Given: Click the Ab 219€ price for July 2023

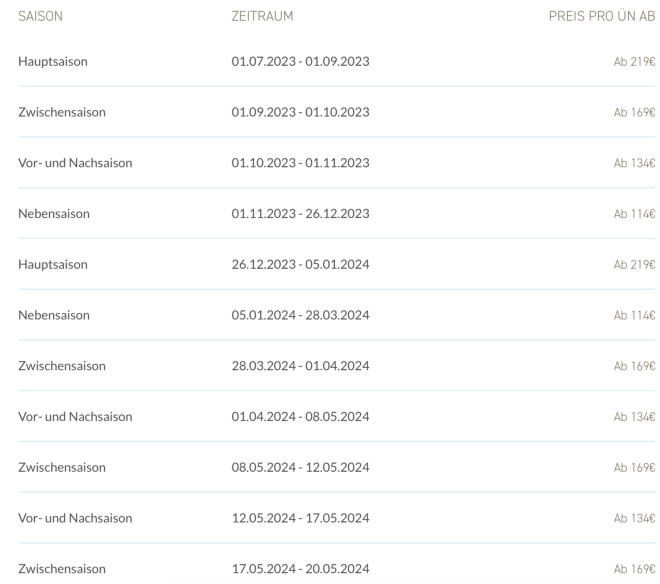Looking at the screenshot, I should click(x=634, y=62).
